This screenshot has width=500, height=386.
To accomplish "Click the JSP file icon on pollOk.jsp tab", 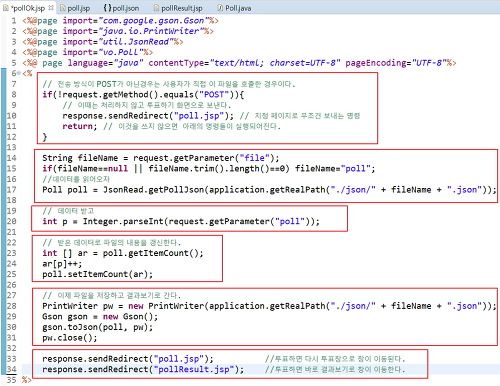I will pos(6,8).
